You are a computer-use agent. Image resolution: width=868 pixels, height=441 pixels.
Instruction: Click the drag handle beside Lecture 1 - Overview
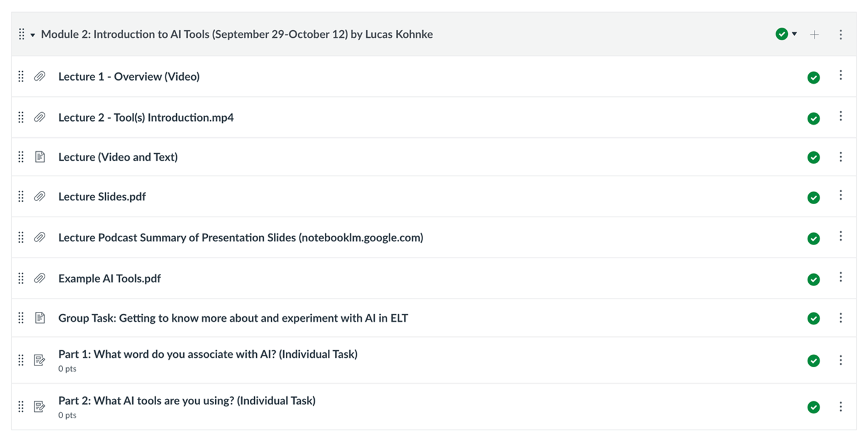click(21, 76)
